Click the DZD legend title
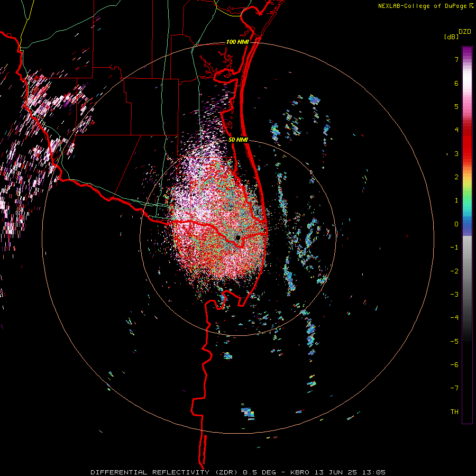The height and width of the screenshot is (476, 476). pyautogui.click(x=465, y=32)
